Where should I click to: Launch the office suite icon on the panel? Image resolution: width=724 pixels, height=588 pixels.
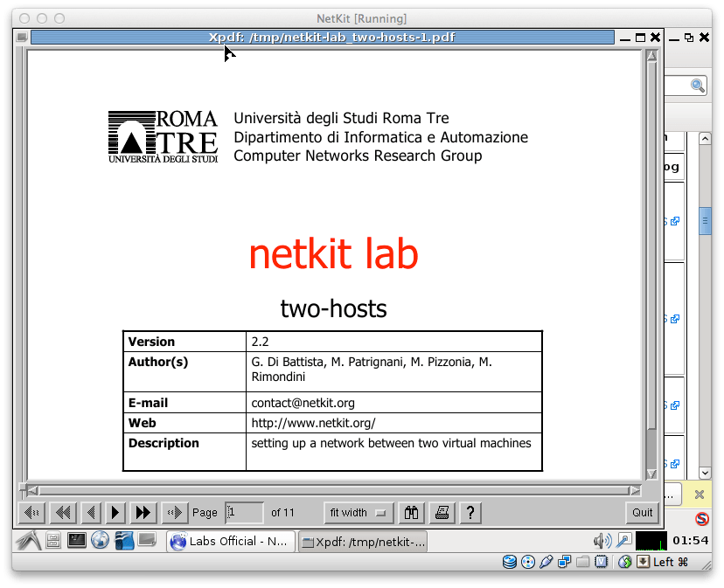coord(124,541)
